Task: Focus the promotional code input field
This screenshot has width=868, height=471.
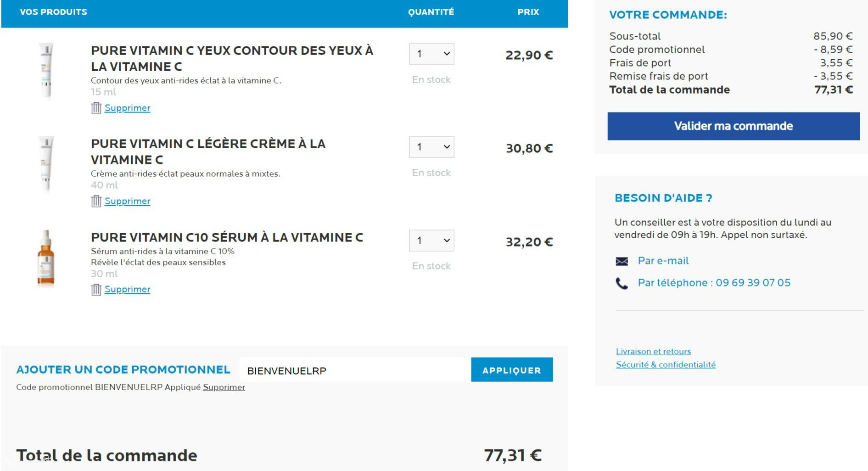Action: 355,370
